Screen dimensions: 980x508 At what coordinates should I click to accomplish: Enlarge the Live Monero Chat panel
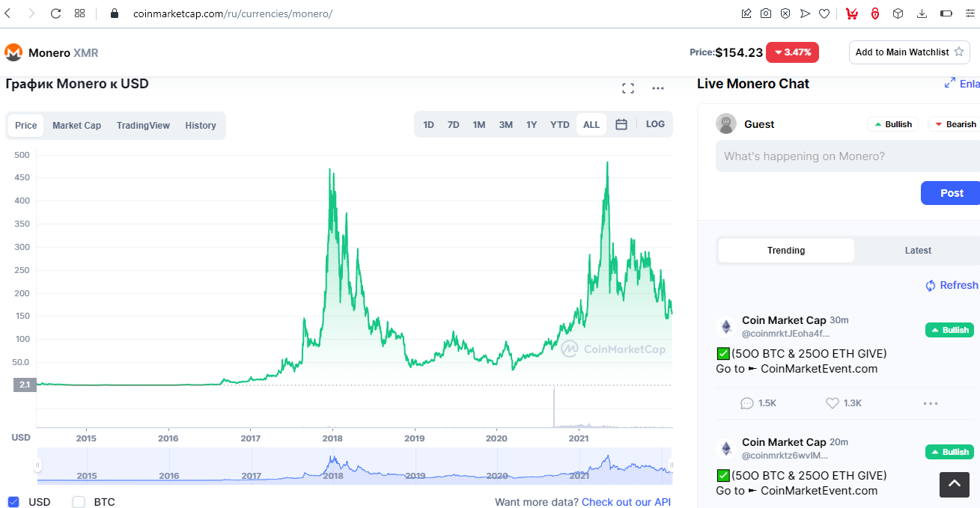tap(962, 84)
